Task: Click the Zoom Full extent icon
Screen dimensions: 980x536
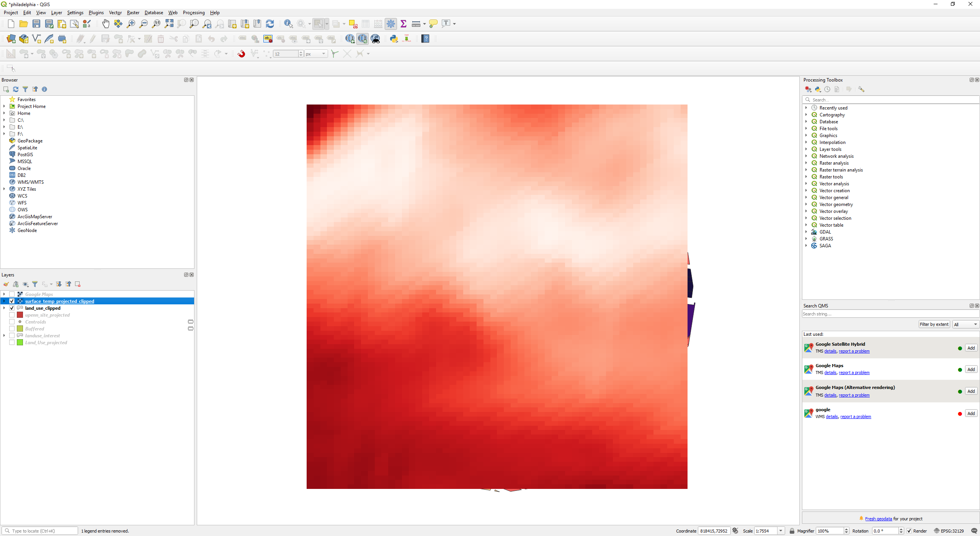Action: tap(169, 24)
